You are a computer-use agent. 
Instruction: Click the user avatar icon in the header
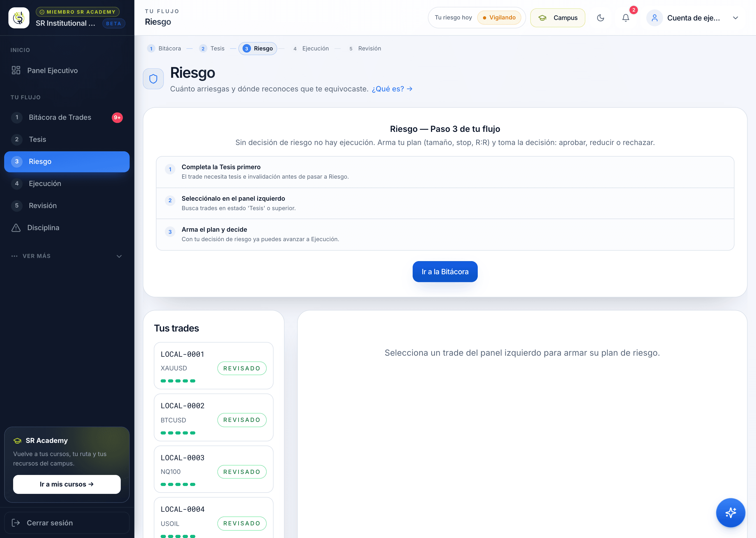click(x=654, y=18)
